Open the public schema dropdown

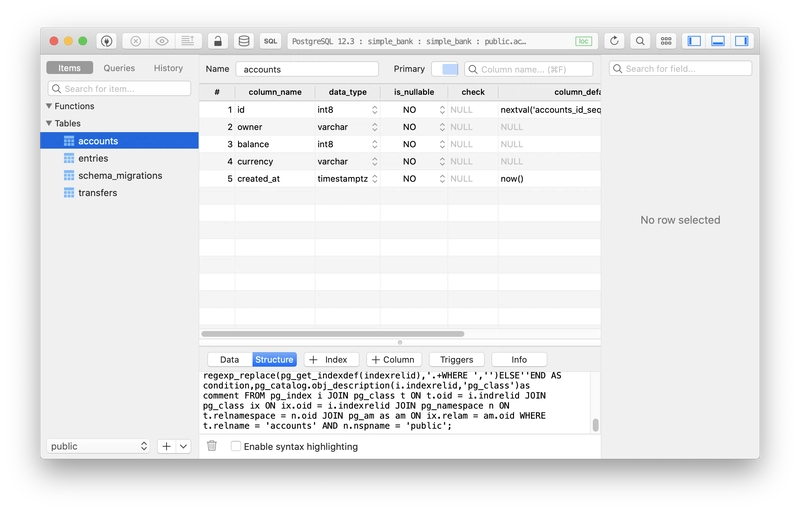pos(98,446)
